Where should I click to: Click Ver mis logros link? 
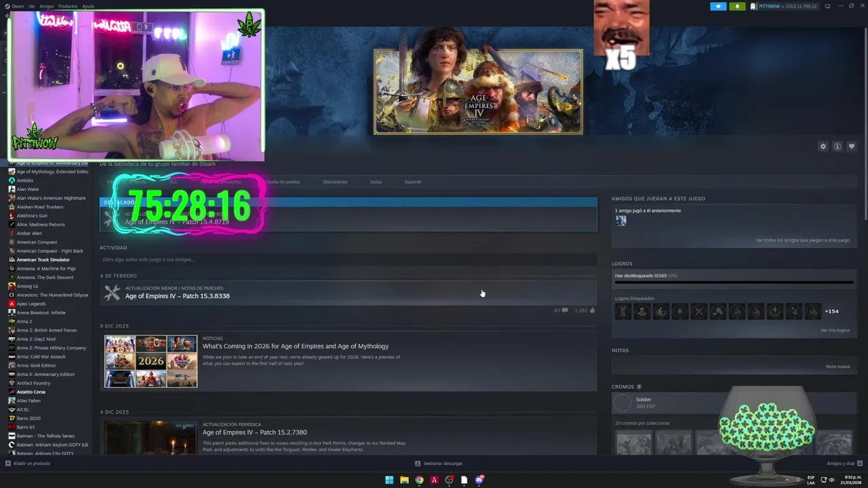[x=835, y=330]
